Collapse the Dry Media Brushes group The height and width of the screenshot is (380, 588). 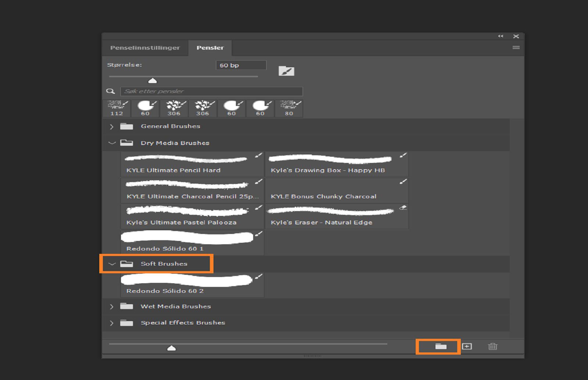point(112,143)
